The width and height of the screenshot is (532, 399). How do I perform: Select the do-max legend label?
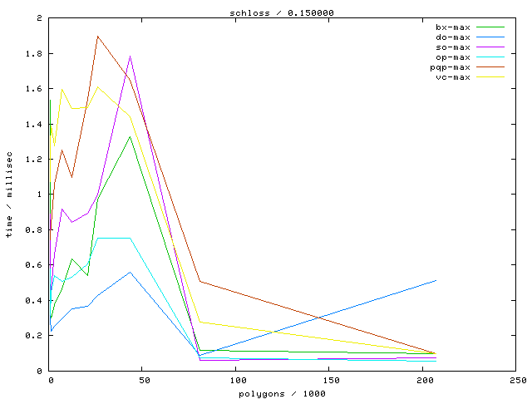click(453, 37)
